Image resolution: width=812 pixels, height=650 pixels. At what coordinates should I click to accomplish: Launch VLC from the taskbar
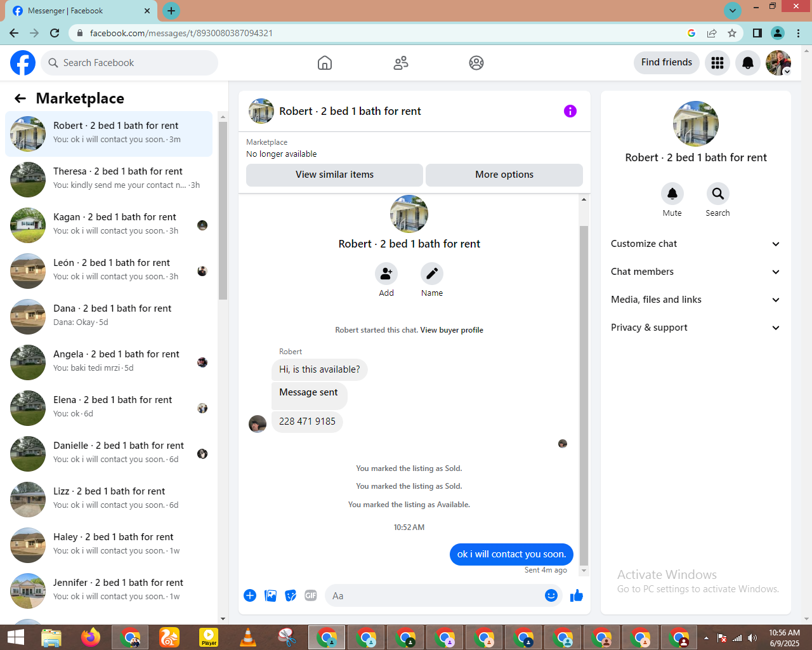[248, 637]
